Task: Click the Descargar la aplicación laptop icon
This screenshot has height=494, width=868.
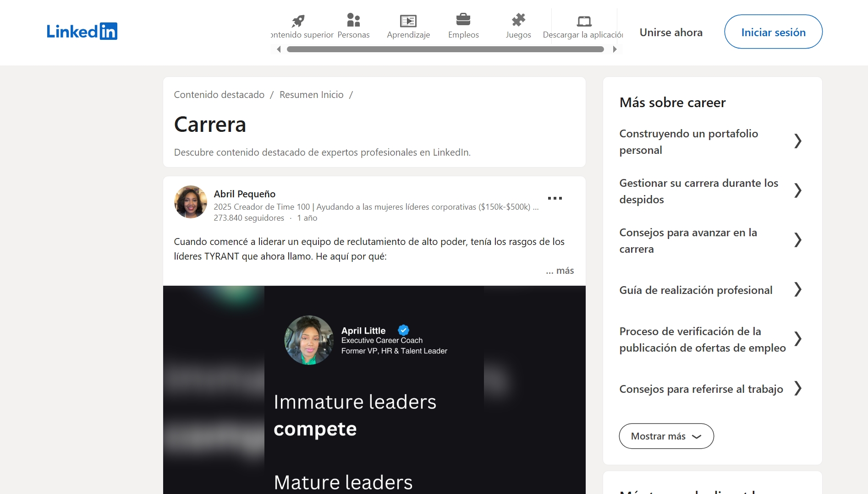Action: pos(584,21)
